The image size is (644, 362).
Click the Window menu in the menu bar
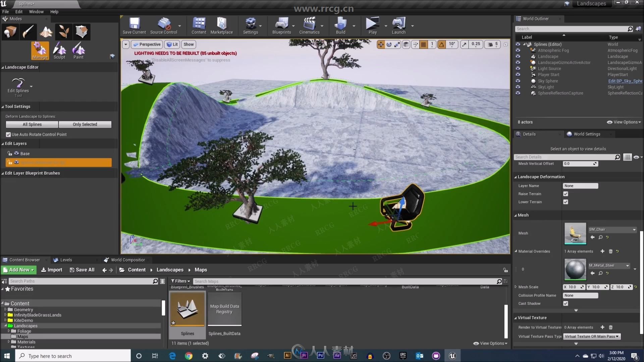[x=36, y=11]
